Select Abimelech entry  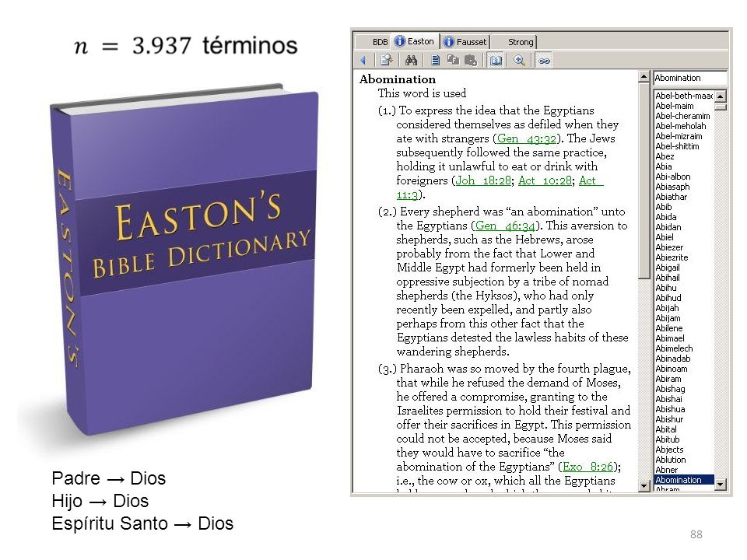pyautogui.click(x=674, y=348)
